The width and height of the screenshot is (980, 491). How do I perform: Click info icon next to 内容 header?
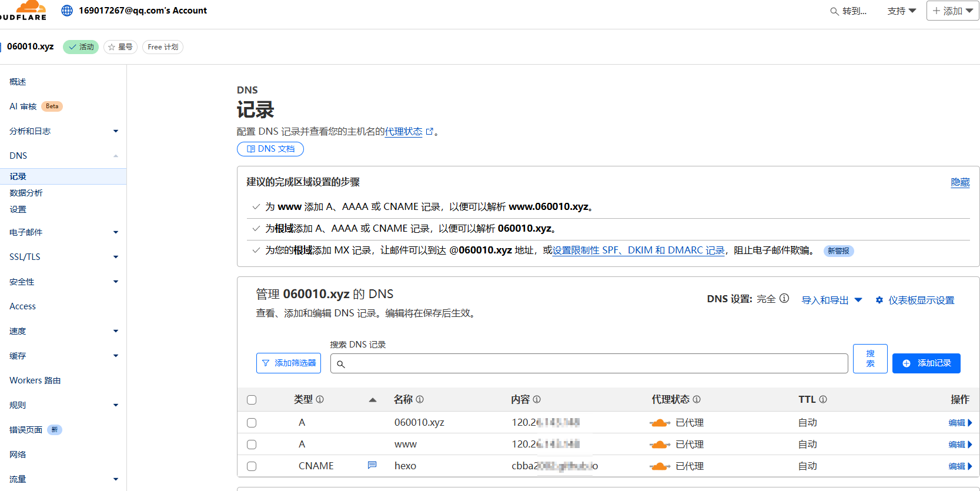click(537, 399)
